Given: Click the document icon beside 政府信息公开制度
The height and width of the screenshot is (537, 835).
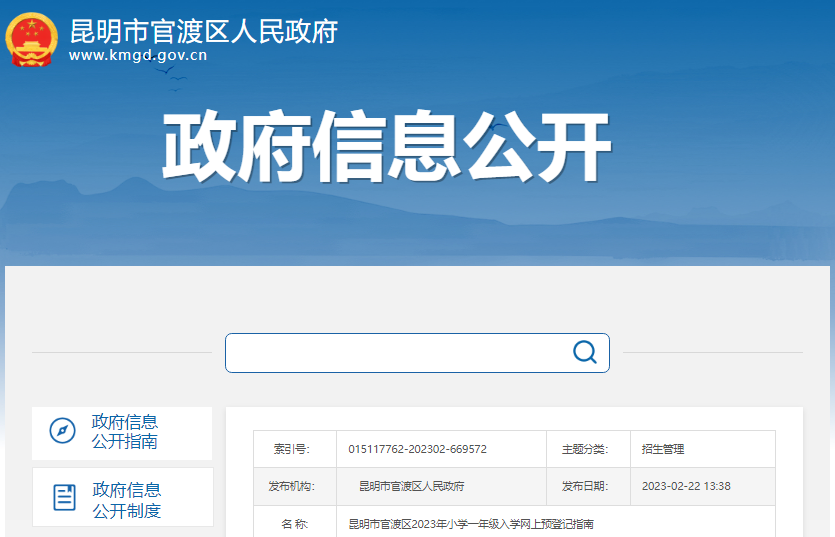Looking at the screenshot, I should point(64,497).
